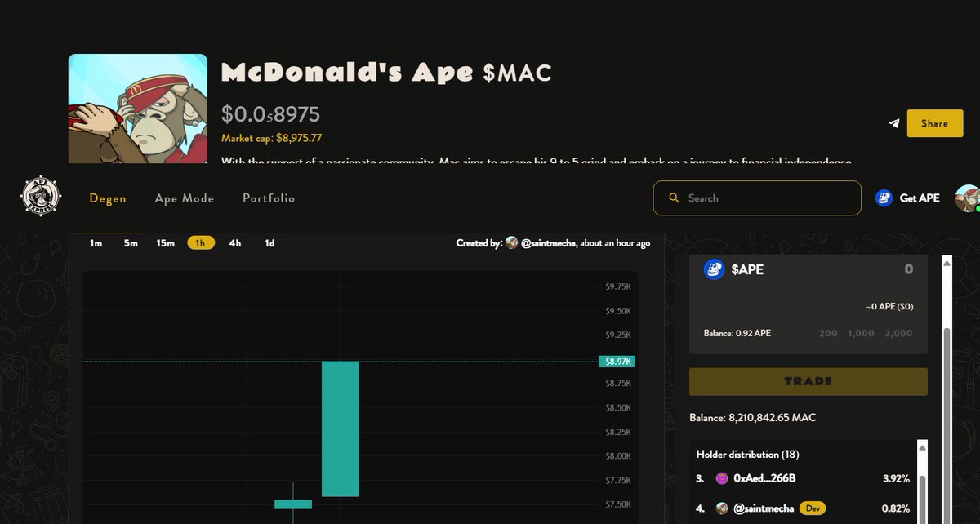Click the Balance: 8,210,842.65 MAC text

tap(753, 417)
